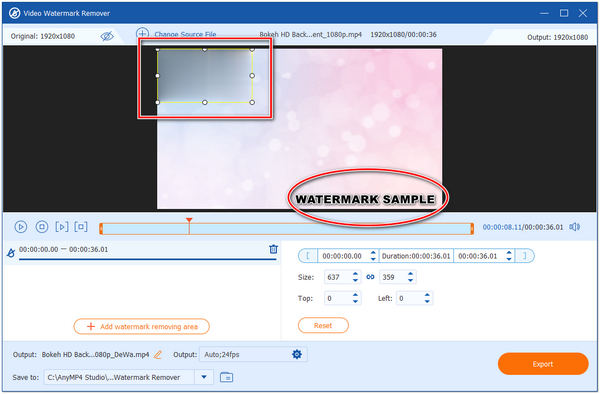Maximize the Video Watermark Remover window
This screenshot has height=394, width=600.
pos(564,13)
